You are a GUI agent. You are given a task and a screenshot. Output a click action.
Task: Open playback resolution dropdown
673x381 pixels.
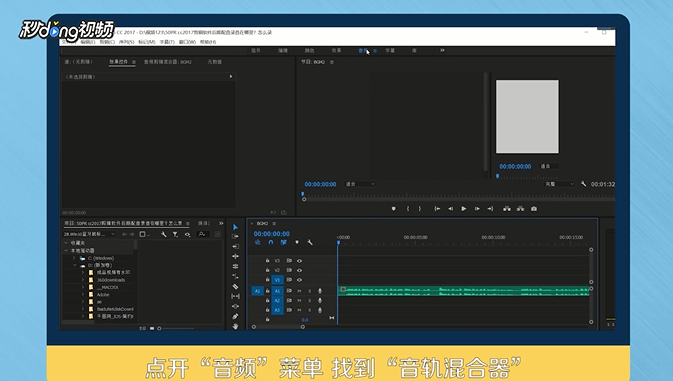click(559, 184)
